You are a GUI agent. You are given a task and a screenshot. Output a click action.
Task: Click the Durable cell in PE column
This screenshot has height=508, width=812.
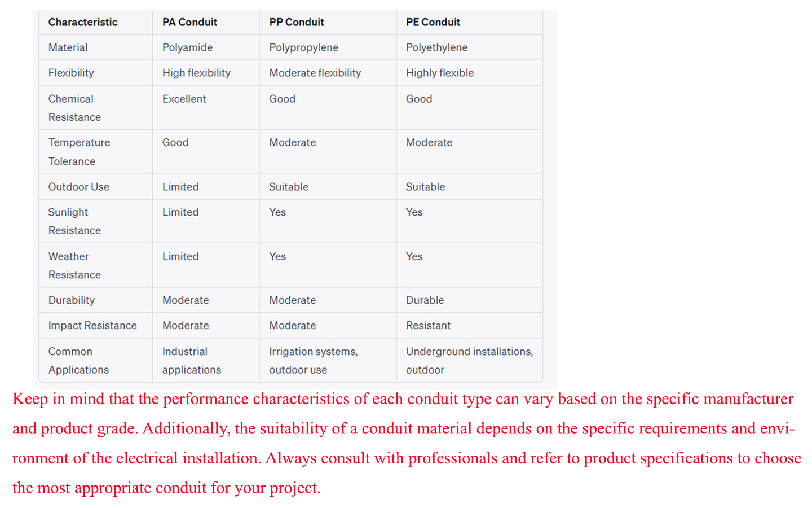point(425,300)
